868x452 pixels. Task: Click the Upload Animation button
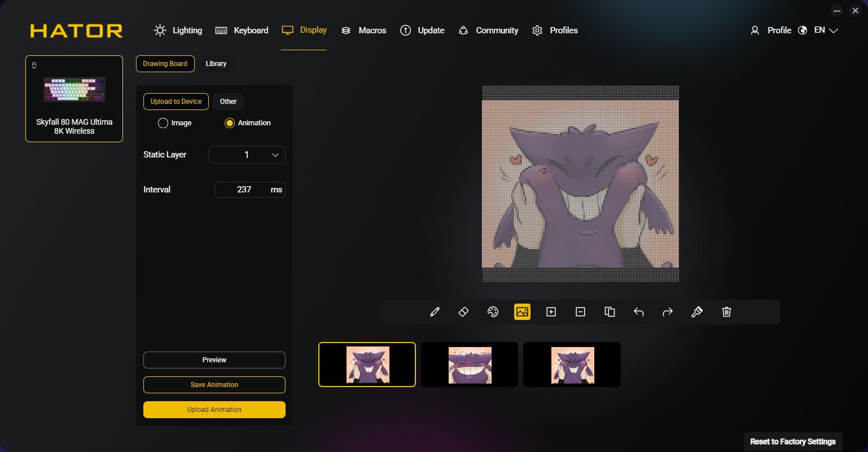pyautogui.click(x=214, y=410)
